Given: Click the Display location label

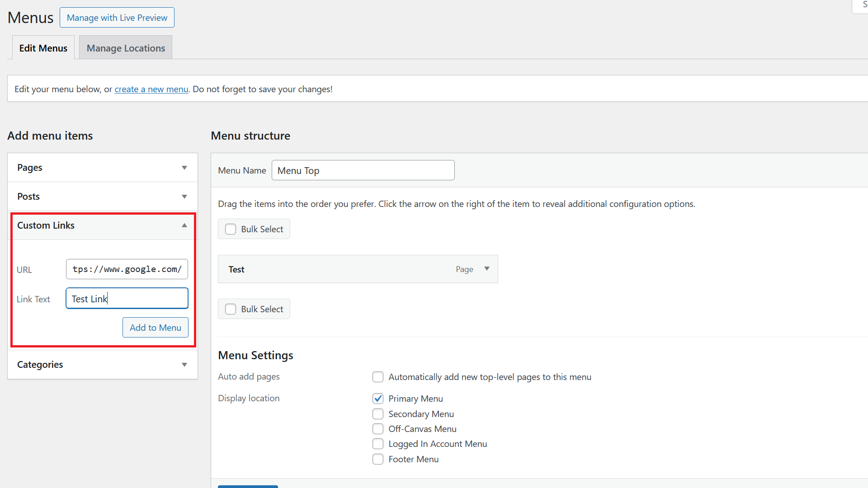Looking at the screenshot, I should coord(249,398).
